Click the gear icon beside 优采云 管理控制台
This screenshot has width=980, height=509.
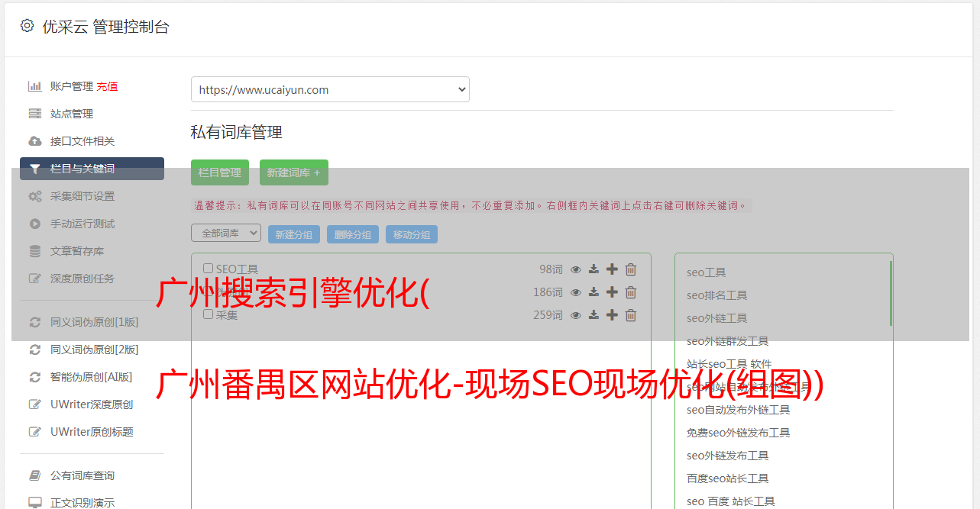(27, 26)
